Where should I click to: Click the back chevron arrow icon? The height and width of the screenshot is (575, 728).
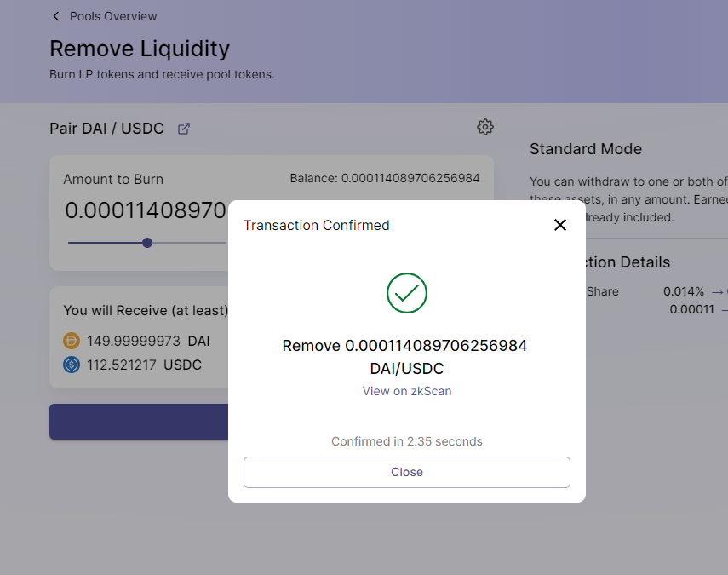click(x=55, y=16)
